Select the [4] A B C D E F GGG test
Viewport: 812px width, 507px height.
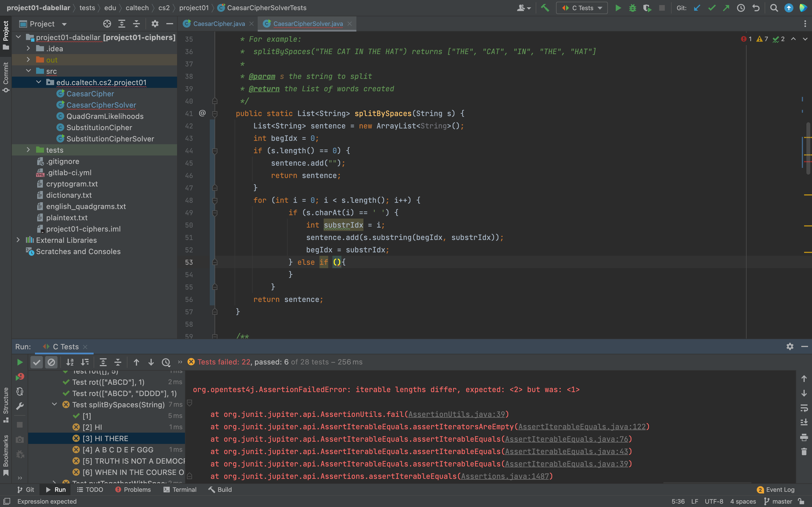click(118, 450)
